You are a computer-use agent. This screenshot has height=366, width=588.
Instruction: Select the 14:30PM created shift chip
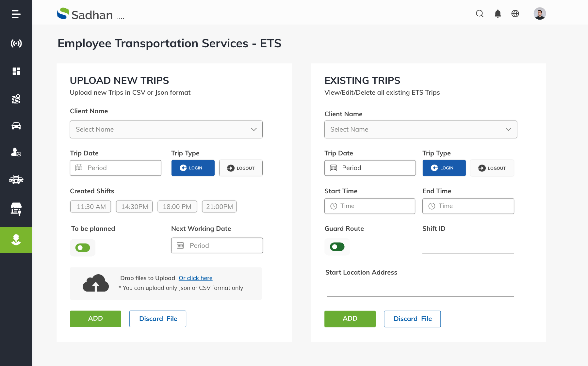134,207
